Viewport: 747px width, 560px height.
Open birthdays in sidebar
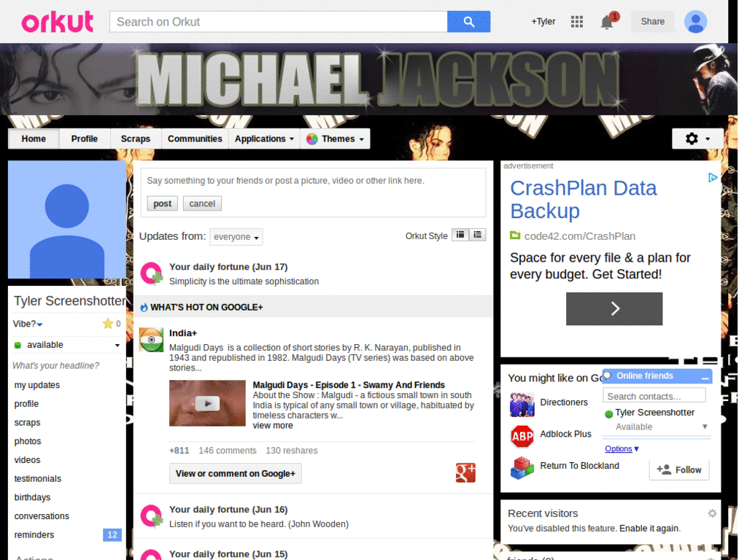tap(32, 497)
